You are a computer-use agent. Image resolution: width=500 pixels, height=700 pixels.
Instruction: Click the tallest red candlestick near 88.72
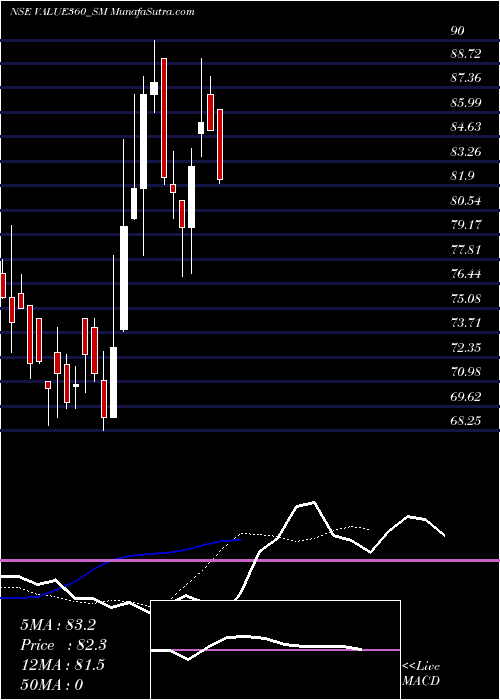(x=164, y=118)
